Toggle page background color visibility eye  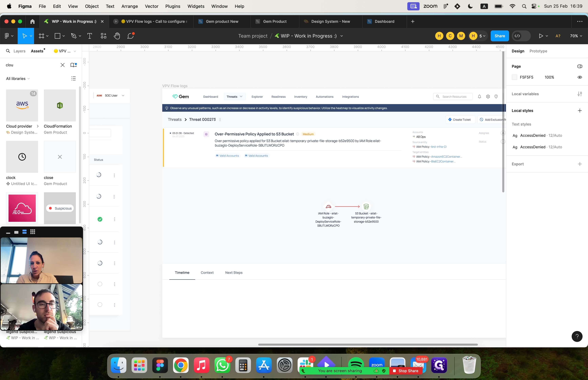click(x=580, y=77)
